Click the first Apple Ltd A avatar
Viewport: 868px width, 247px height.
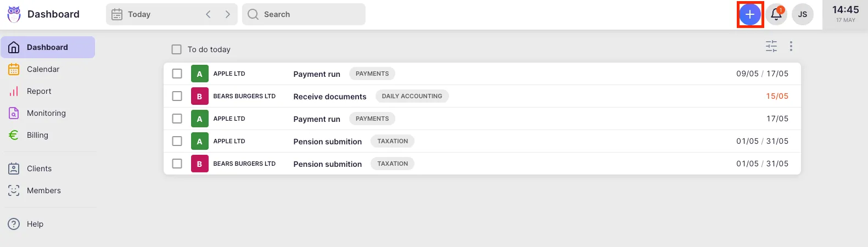click(200, 74)
